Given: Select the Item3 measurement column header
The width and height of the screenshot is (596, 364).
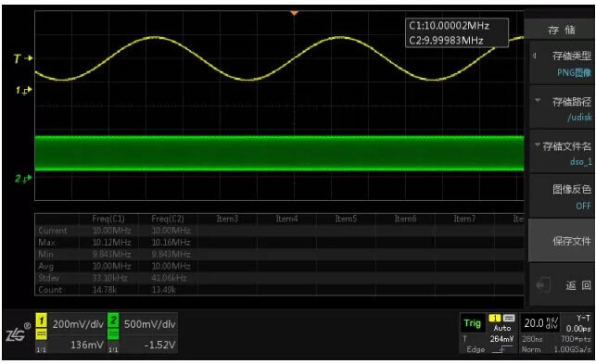Looking at the screenshot, I should point(227,219).
